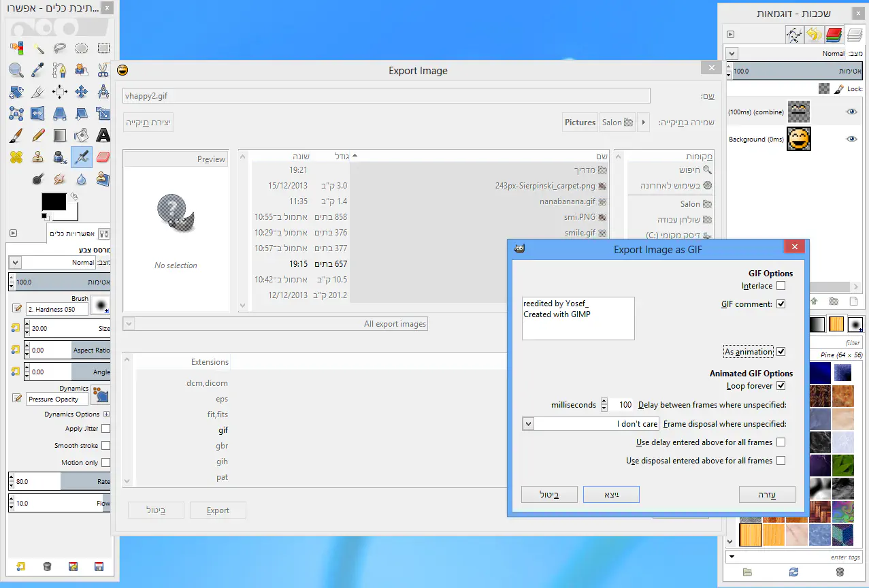Select the Color Picker eyedropper tool
This screenshot has height=588, width=869.
38,69
